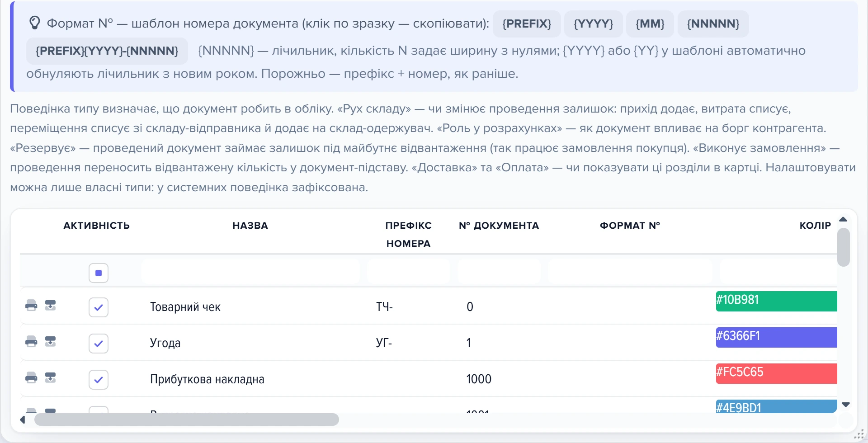Open the red #FC5C65 color swatch
Viewport: 868px width, 443px height.
click(x=777, y=373)
